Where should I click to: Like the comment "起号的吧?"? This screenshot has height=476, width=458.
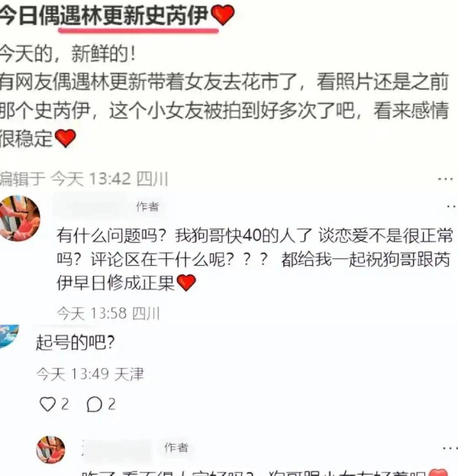[x=47, y=404]
